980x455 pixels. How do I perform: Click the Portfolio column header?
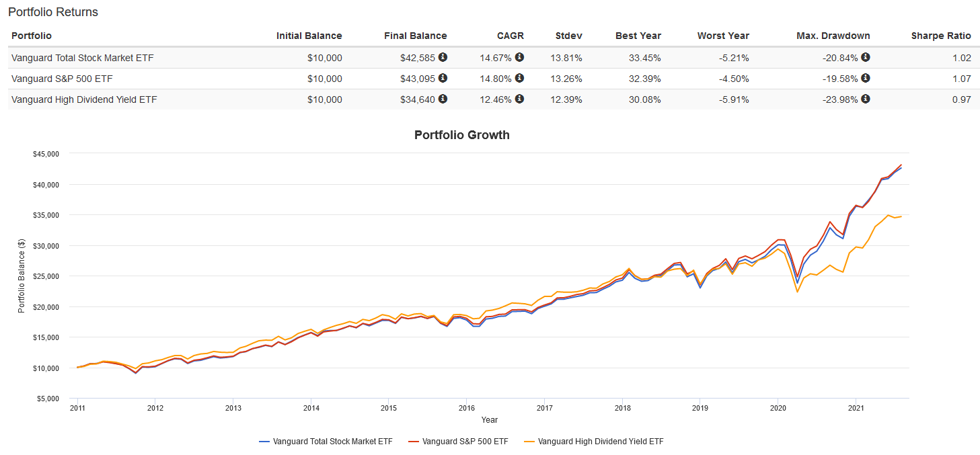pos(32,36)
